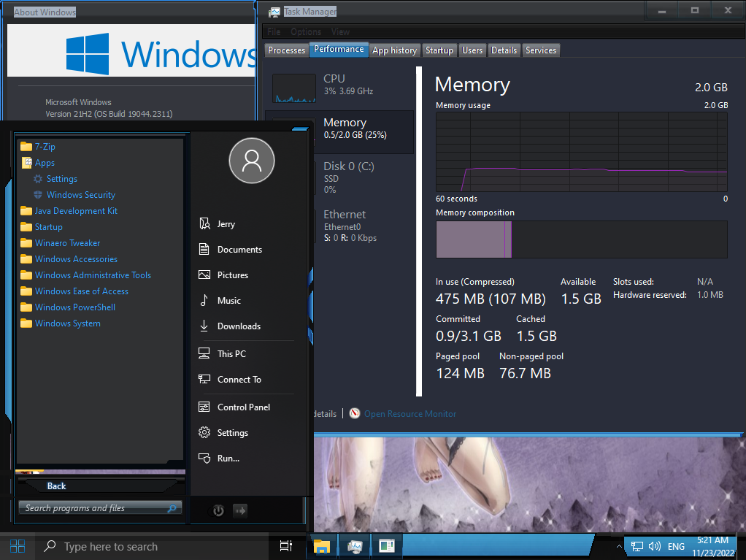This screenshot has height=560, width=746.
Task: Select the Performance tab
Action: 339,50
